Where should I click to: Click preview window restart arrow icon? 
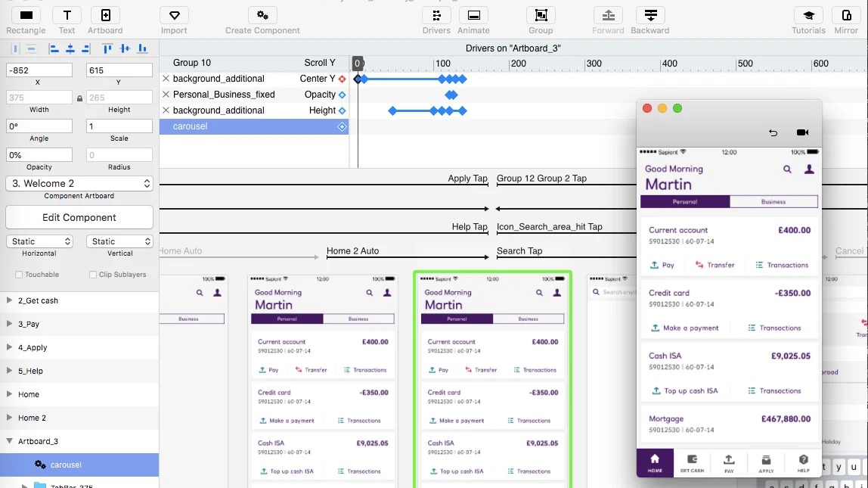tap(773, 132)
